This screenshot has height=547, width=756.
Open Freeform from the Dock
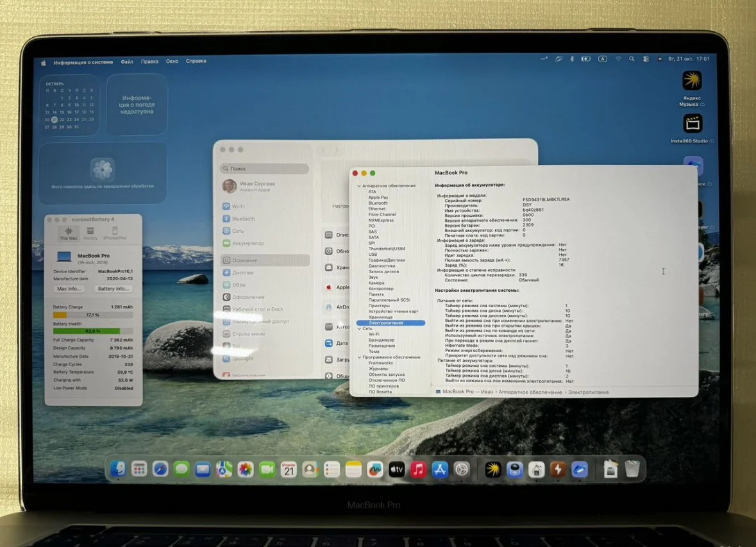pyautogui.click(x=374, y=469)
